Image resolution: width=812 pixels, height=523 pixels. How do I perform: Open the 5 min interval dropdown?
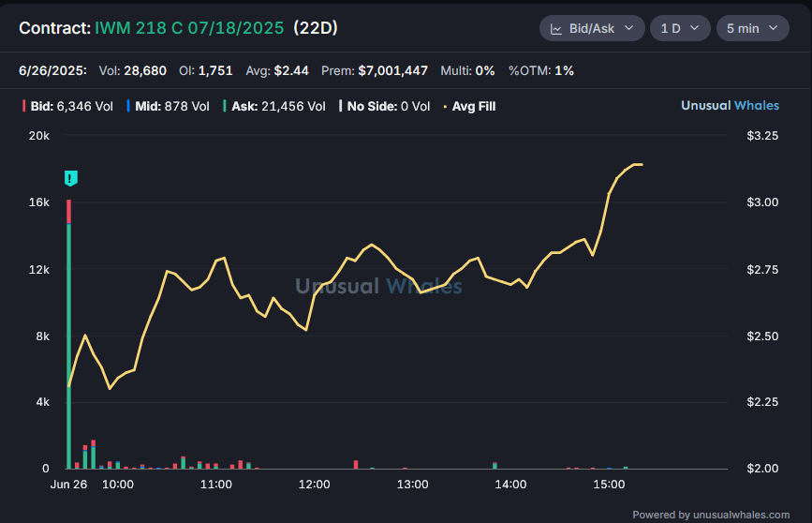[x=752, y=28]
